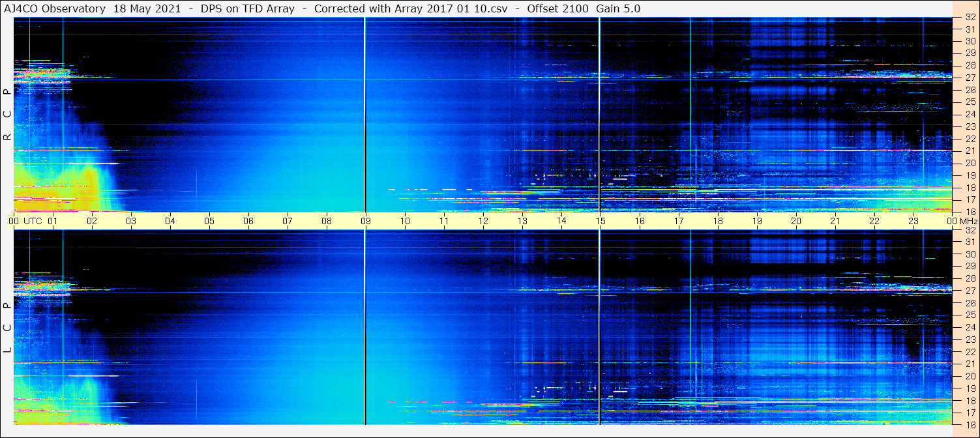Click the 20 MHz label of RCP frequency scale
This screenshot has width=980, height=438.
click(970, 163)
